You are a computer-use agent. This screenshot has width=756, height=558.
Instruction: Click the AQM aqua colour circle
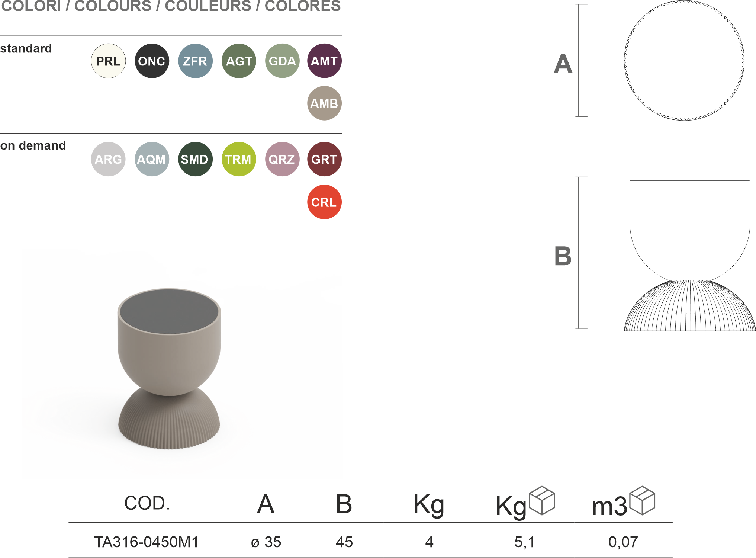click(152, 159)
